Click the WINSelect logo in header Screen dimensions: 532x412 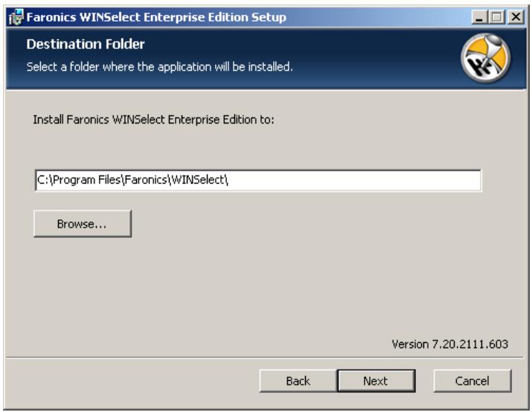[486, 58]
